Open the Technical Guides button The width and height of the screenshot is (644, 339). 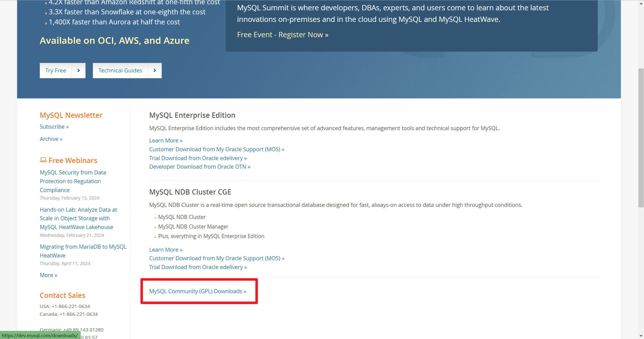120,70
